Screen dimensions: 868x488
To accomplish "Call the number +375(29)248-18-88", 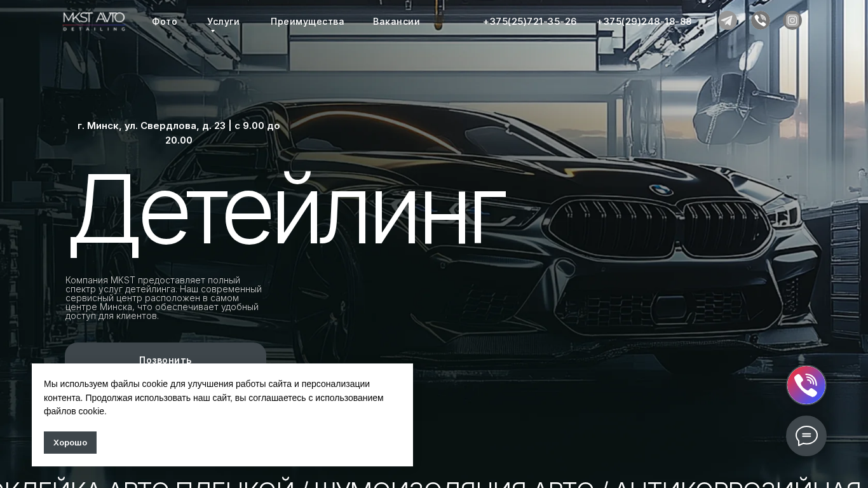I will tap(644, 22).
